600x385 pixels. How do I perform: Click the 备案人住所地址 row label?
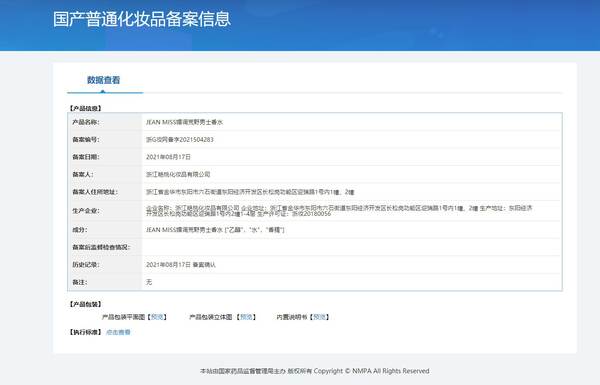95,192
